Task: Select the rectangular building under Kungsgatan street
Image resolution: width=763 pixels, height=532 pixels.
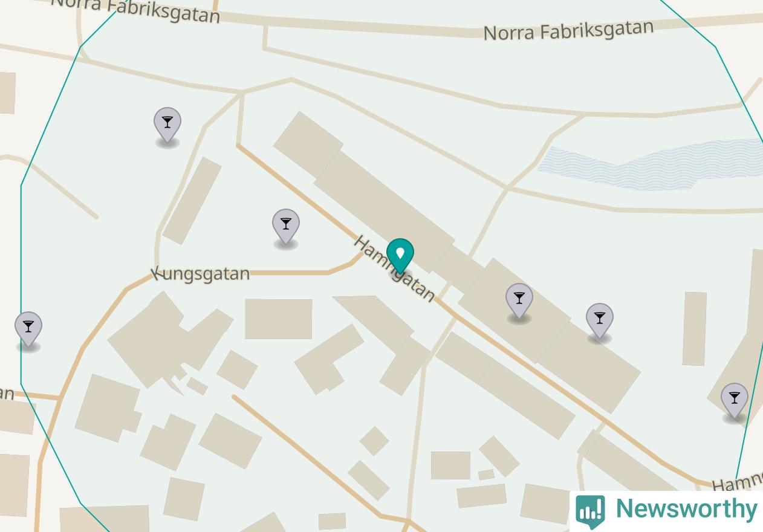Action: (279, 319)
